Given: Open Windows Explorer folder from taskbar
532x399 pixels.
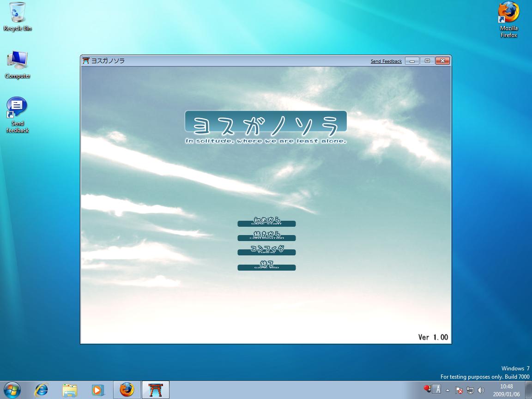Looking at the screenshot, I should click(70, 390).
